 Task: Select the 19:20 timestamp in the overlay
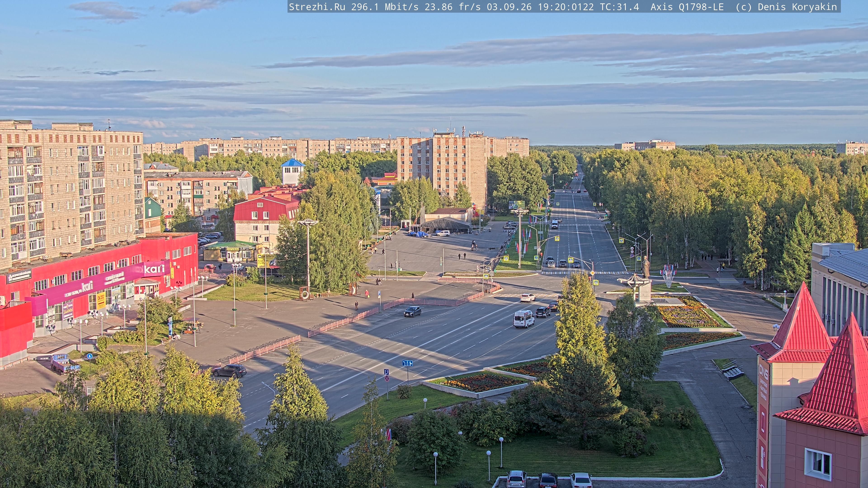(x=552, y=7)
